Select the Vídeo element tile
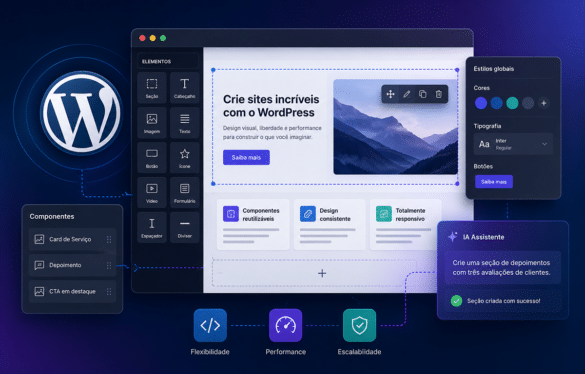The width and height of the screenshot is (585, 374). [x=152, y=193]
